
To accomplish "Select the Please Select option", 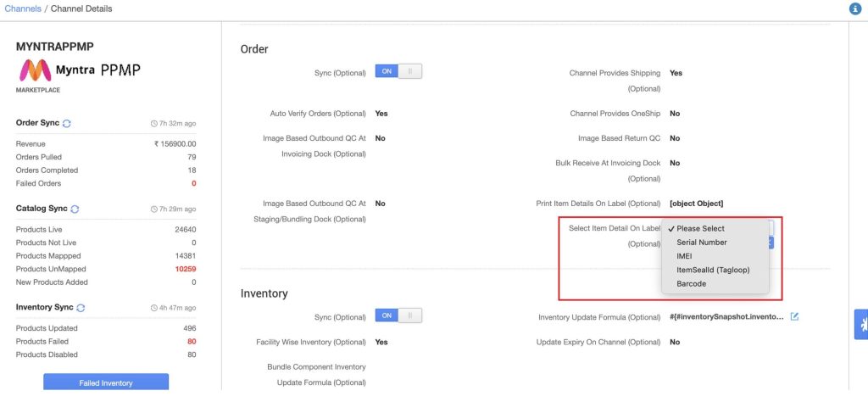I will [700, 229].
